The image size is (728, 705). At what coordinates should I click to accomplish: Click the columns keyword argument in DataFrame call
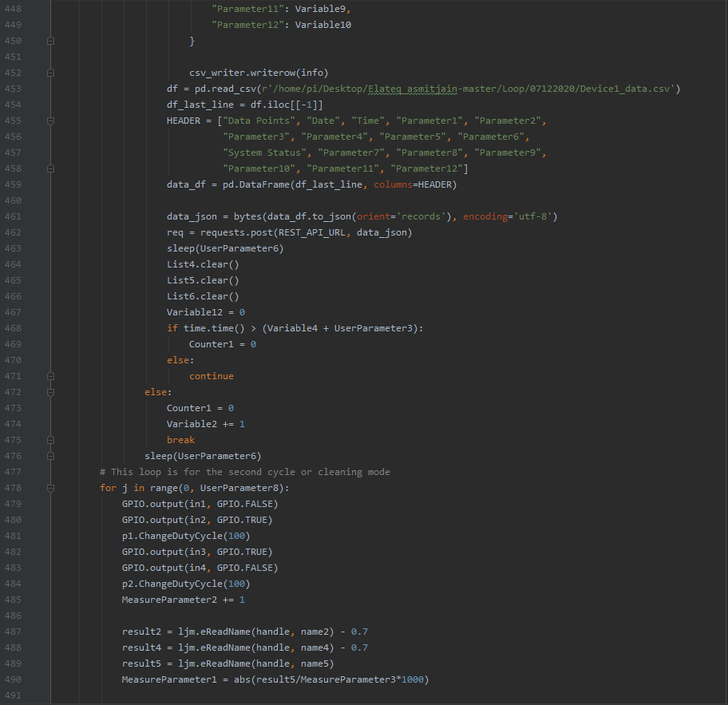pyautogui.click(x=393, y=185)
